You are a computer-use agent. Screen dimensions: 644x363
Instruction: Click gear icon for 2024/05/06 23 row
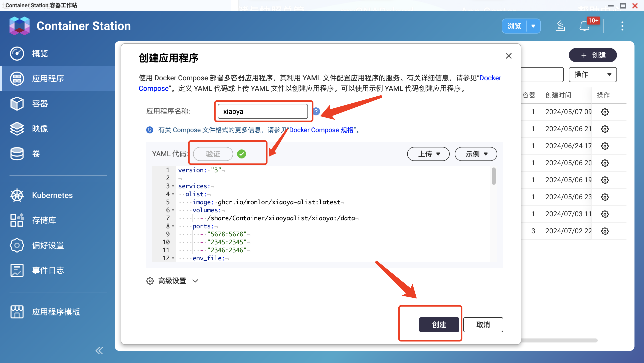(x=605, y=197)
